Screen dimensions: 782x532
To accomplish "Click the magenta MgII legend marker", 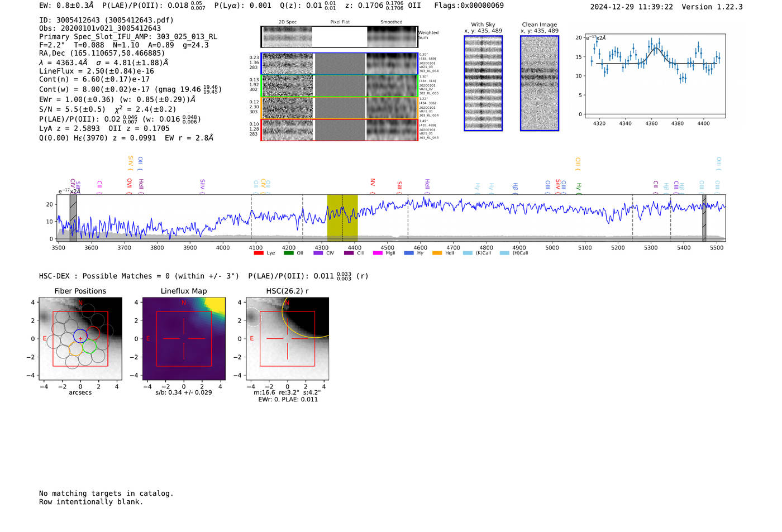I will pyautogui.click(x=377, y=253).
